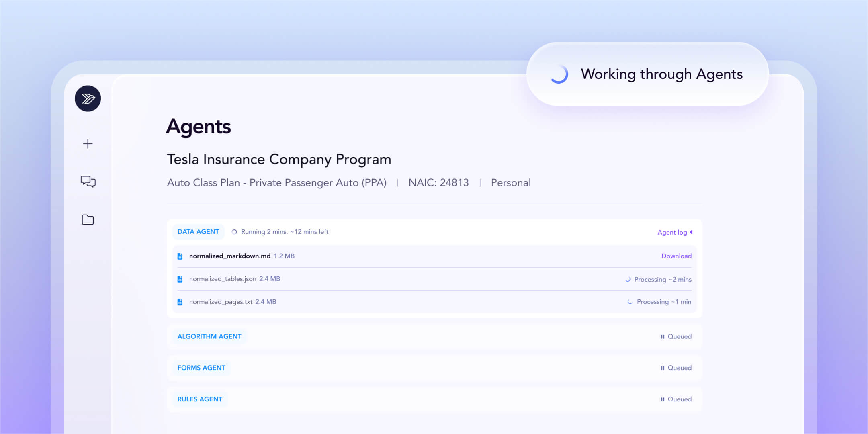The image size is (868, 434).
Task: Click pause icon beside Algorithm Agent Queued
Action: click(x=662, y=337)
